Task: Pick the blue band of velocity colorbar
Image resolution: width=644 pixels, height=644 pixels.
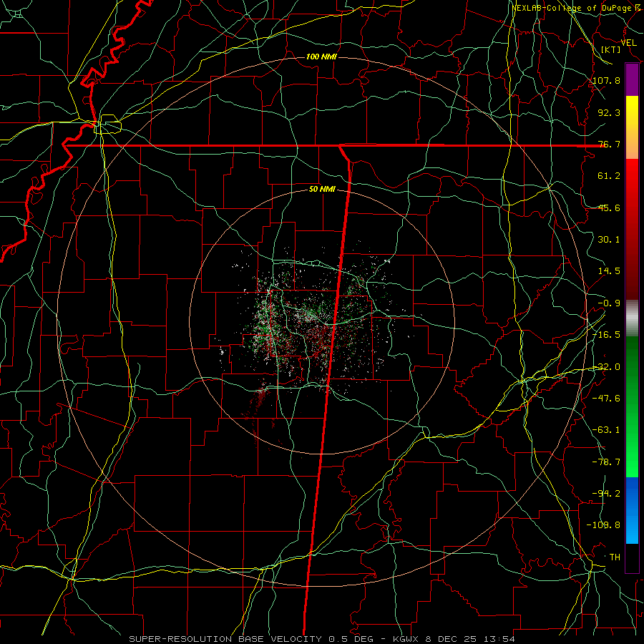Action: [x=632, y=510]
